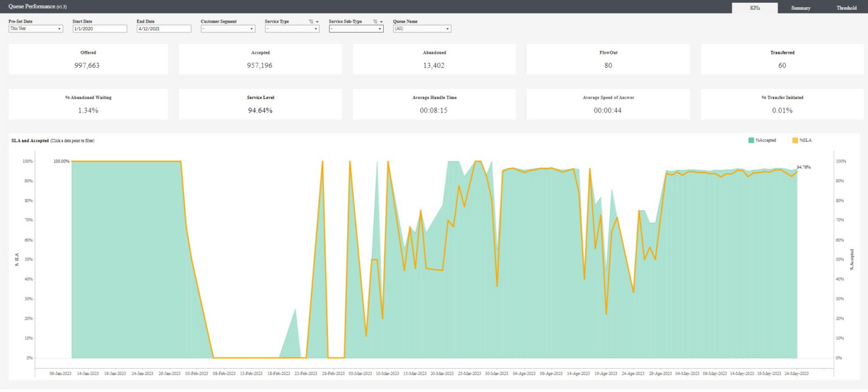Click the 100.00% labeled chart data point
Viewport: 868px width, 392px height.
tap(71, 161)
